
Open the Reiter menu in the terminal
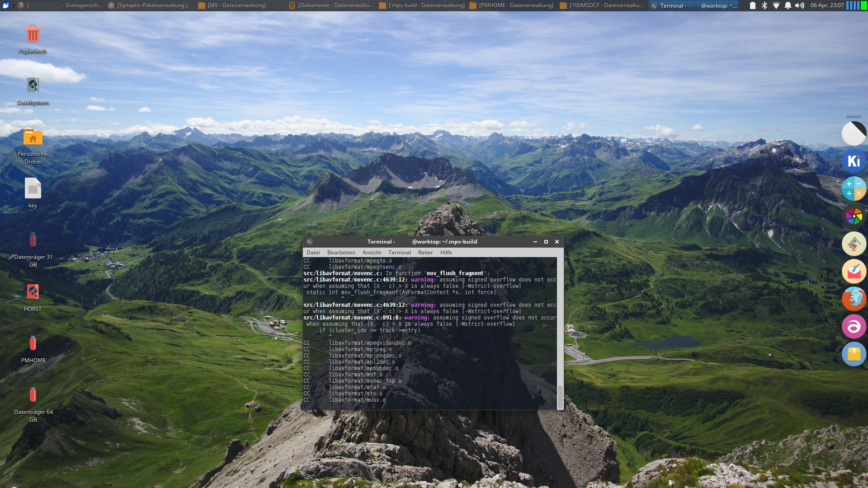[x=425, y=253]
